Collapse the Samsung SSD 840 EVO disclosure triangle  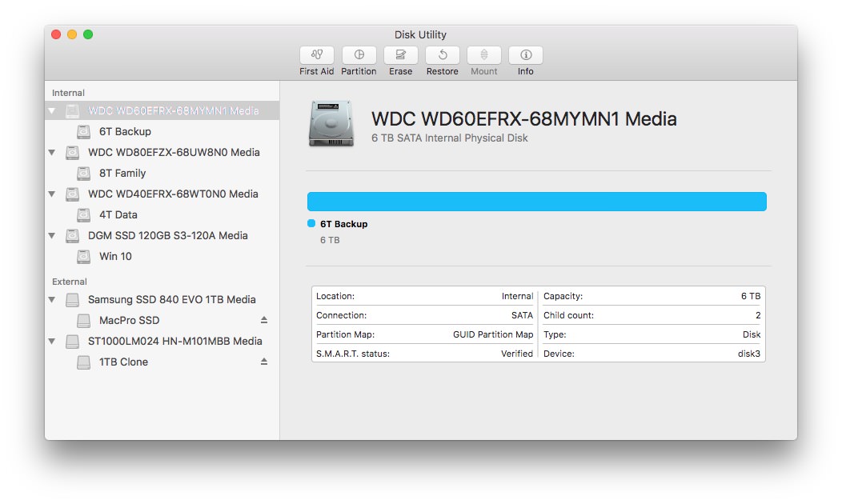tap(51, 299)
